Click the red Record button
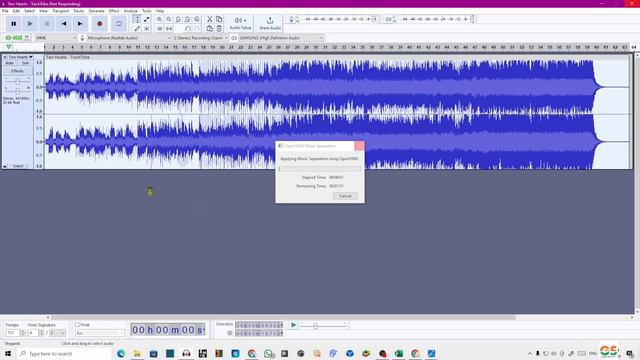 (x=100, y=24)
